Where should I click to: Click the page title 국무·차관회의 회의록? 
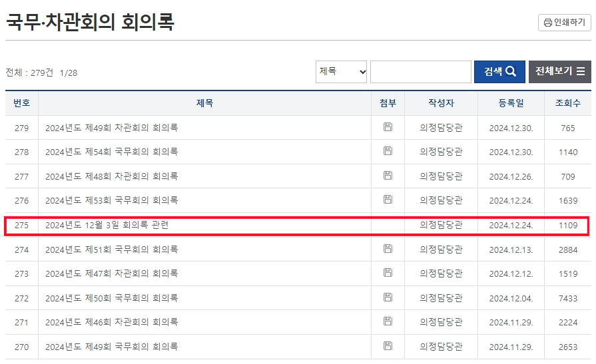[90, 22]
